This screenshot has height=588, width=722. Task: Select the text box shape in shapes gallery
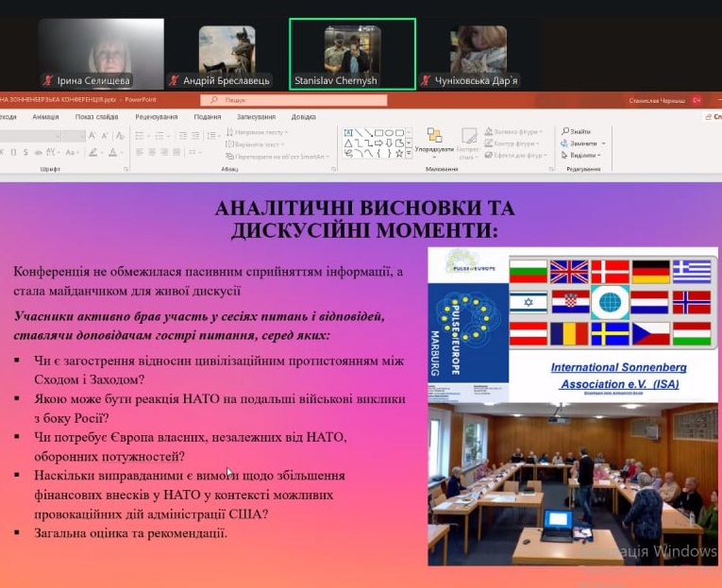point(348,132)
